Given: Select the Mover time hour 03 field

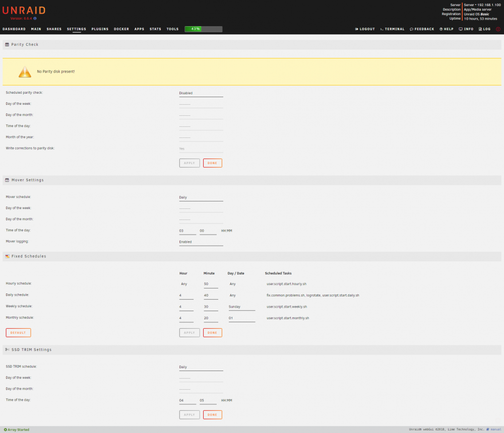Looking at the screenshot, I should 187,231.
